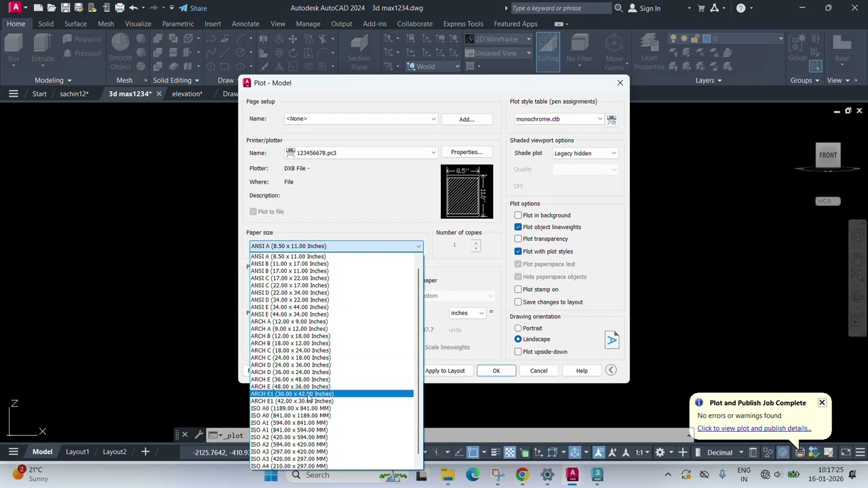868x488 pixels.
Task: Click the plot/publish printer icon in status bar
Action: (800, 452)
